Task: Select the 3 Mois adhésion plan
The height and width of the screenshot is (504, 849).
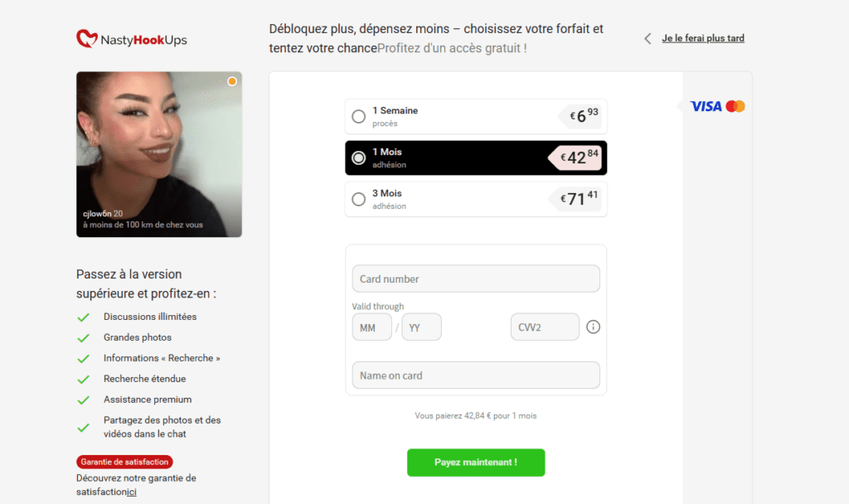Action: pyautogui.click(x=358, y=199)
